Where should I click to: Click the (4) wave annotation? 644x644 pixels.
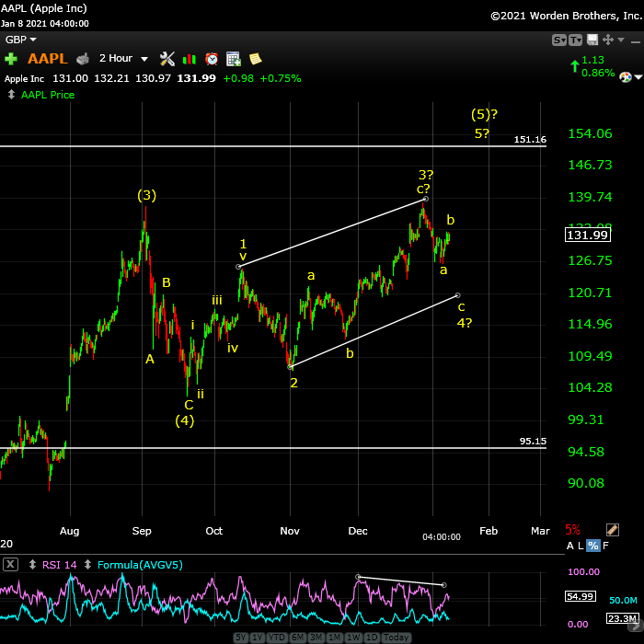coord(184,420)
